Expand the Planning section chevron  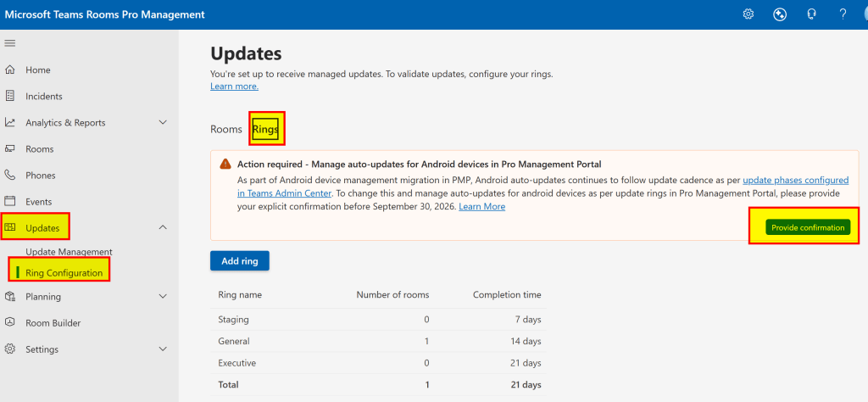(163, 297)
